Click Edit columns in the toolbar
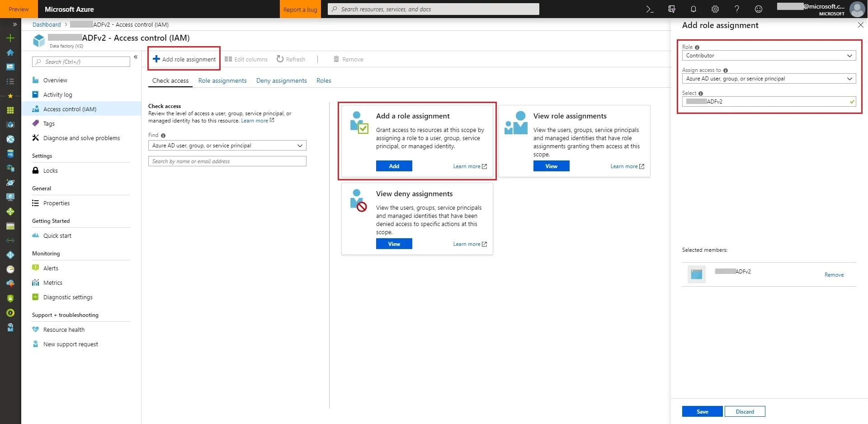 [246, 59]
